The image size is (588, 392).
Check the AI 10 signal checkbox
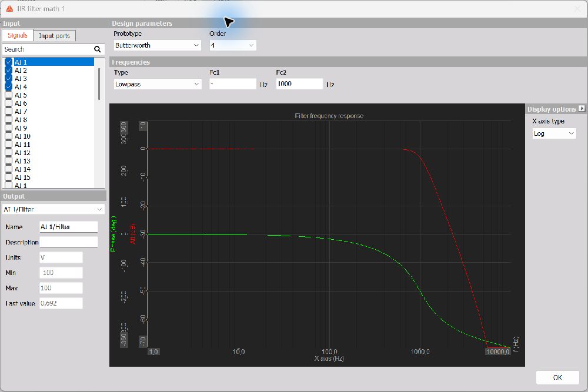tap(9, 136)
